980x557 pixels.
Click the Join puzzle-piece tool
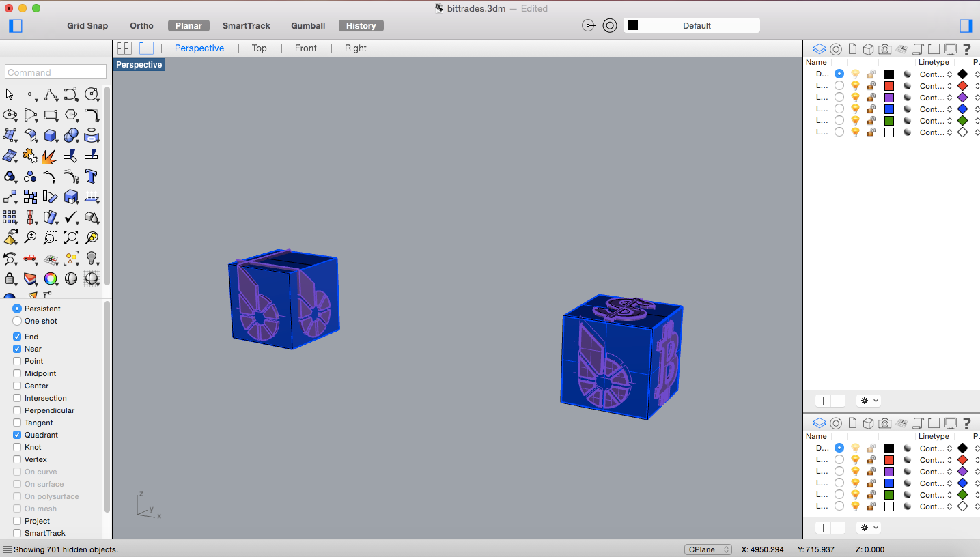click(x=30, y=156)
